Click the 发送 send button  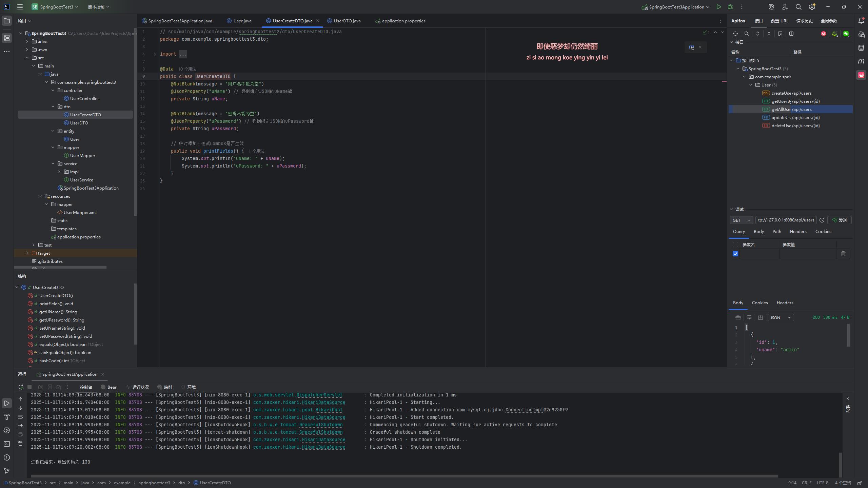(840, 220)
